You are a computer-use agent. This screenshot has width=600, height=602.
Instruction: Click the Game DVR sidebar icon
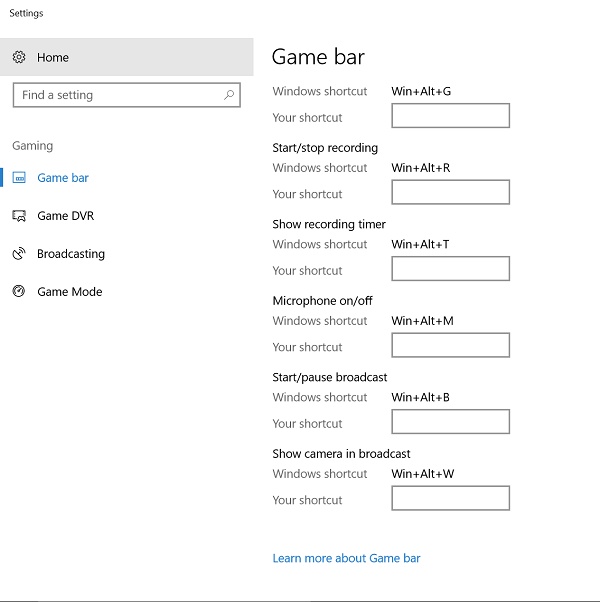pos(19,216)
